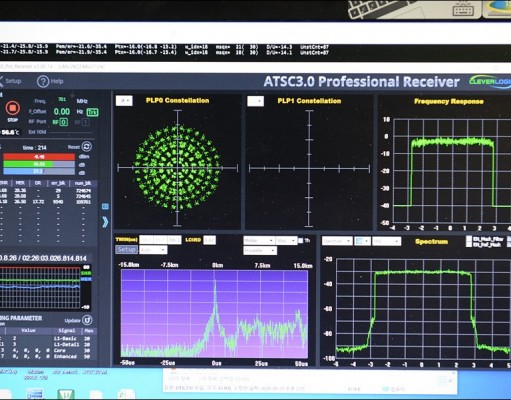
Task: Open the Auto dropdown next to Setup
Action: 153,250
